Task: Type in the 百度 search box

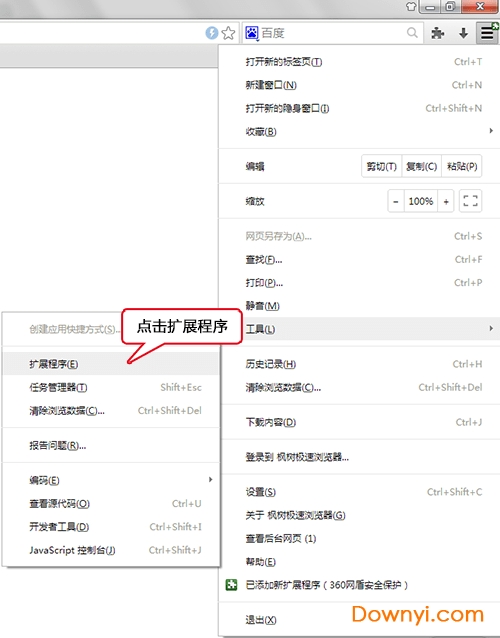Action: pos(333,33)
